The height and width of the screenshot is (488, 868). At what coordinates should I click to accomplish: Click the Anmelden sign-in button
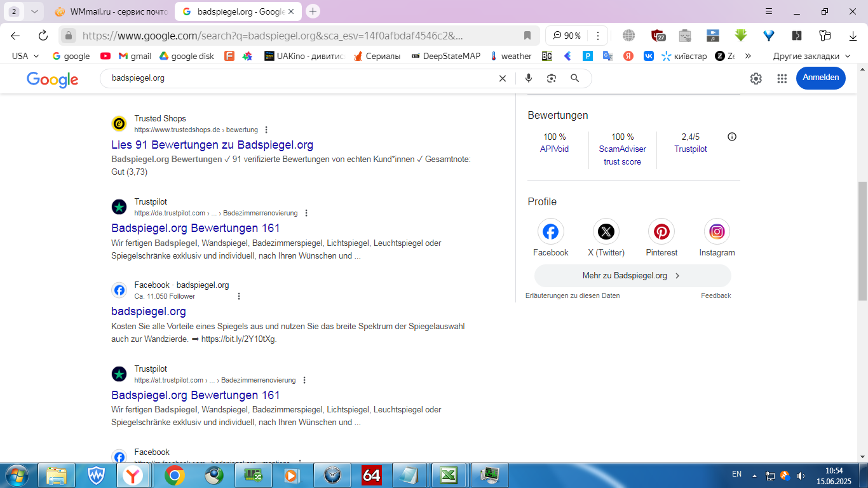[820, 78]
